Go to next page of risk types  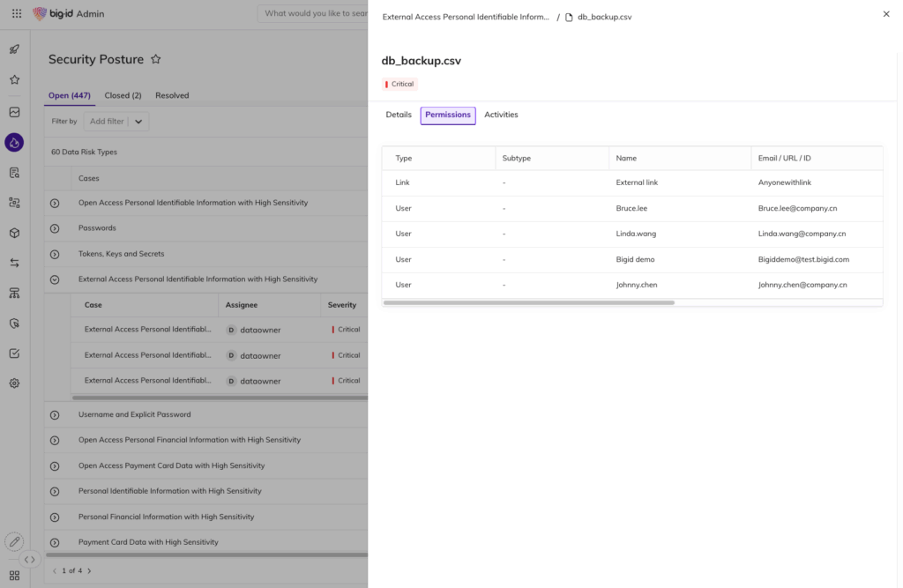[x=89, y=571]
